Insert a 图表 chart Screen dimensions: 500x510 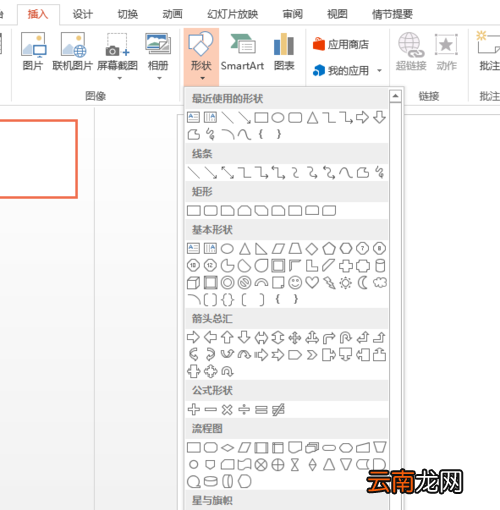[284, 52]
